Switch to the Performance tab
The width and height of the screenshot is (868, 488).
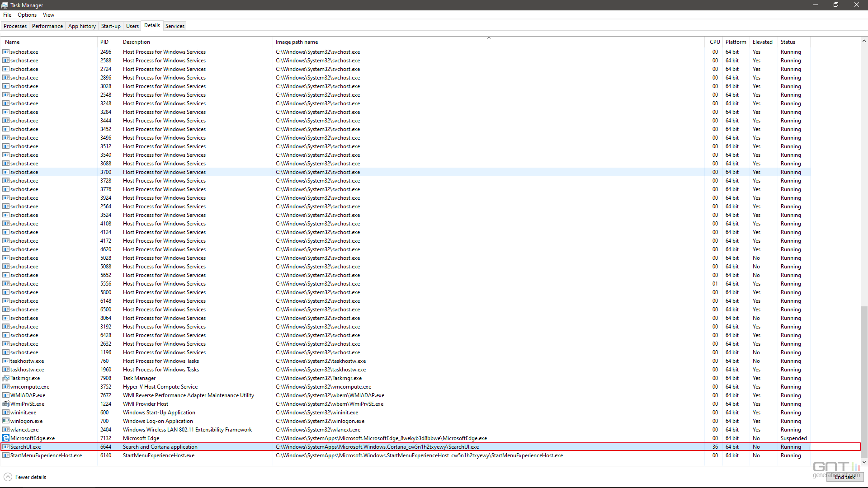pyautogui.click(x=47, y=26)
